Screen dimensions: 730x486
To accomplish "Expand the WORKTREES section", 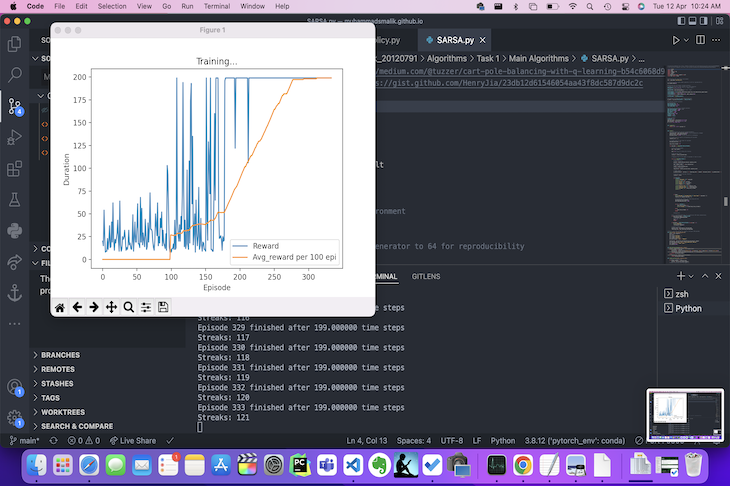I will [x=64, y=412].
